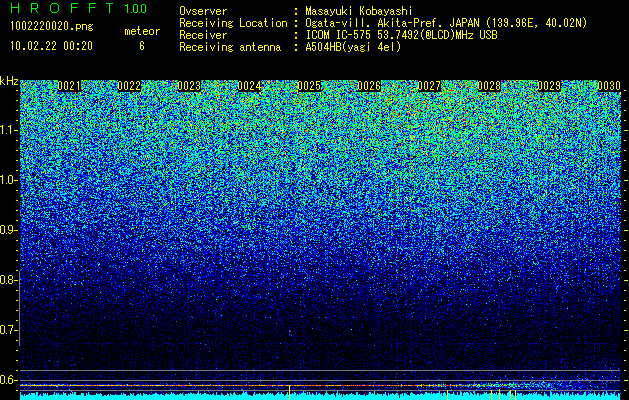Click the Receiving Location value Ogata-vill. Akita-Pref.

376,23
